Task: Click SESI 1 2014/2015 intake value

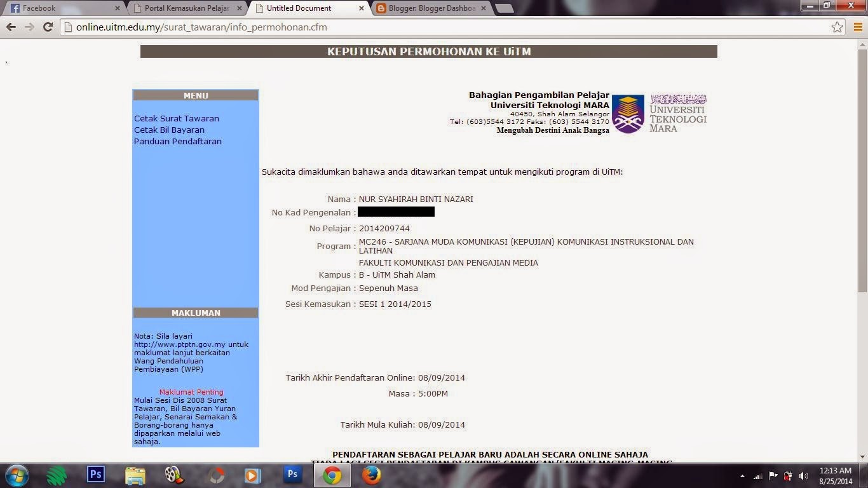Action: [395, 304]
